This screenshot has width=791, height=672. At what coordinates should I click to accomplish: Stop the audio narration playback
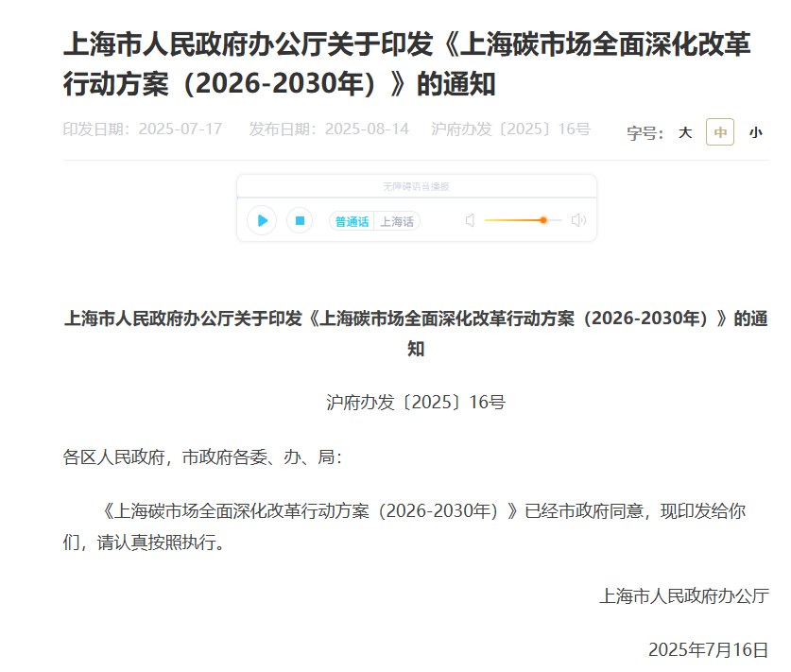[300, 220]
